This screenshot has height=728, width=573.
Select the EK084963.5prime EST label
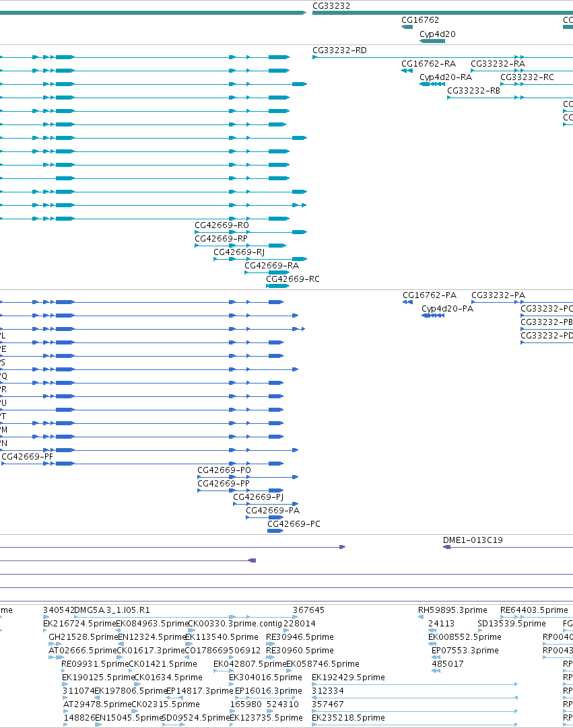[152, 624]
